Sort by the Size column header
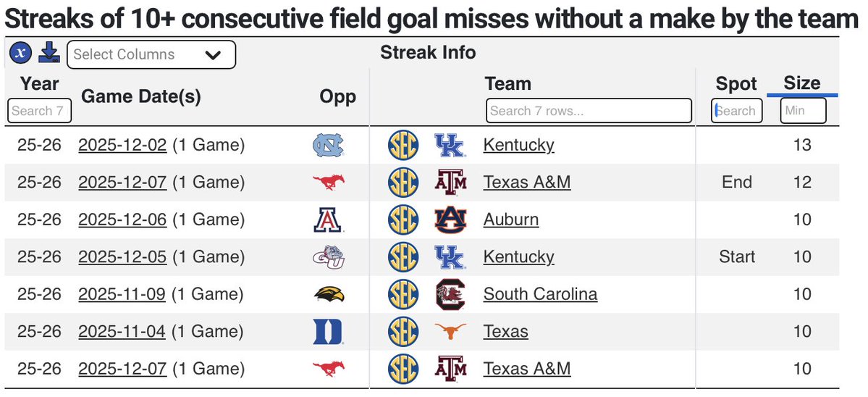 pos(801,83)
